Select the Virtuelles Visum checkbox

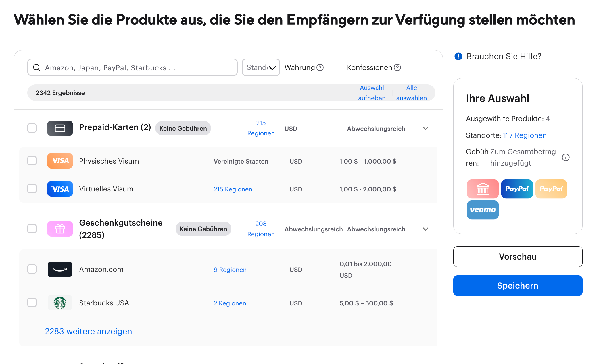tap(32, 189)
